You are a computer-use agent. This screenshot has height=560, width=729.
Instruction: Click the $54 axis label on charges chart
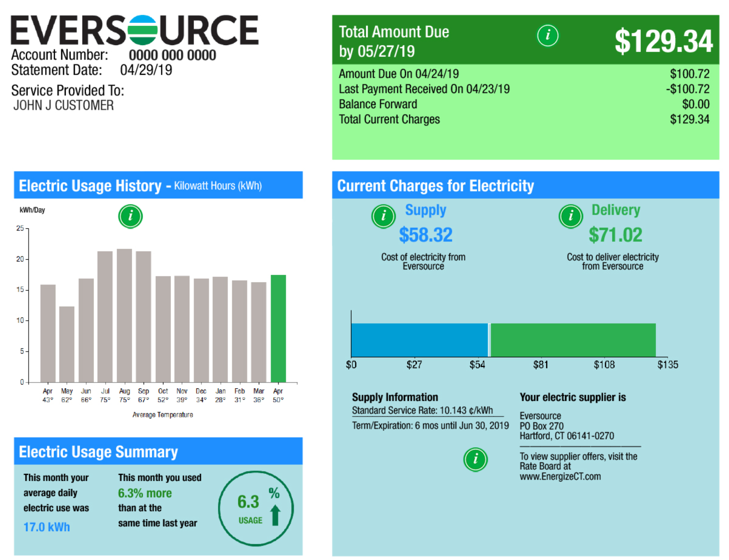tap(477, 365)
